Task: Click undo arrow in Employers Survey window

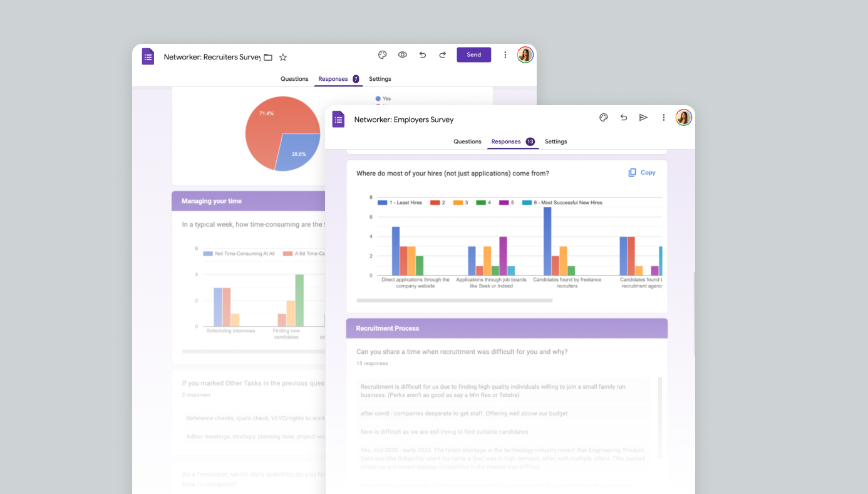Action: [x=624, y=118]
